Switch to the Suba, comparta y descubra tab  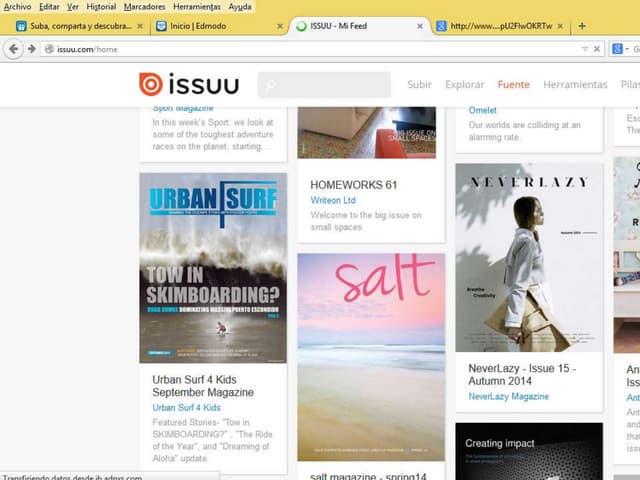(x=72, y=26)
